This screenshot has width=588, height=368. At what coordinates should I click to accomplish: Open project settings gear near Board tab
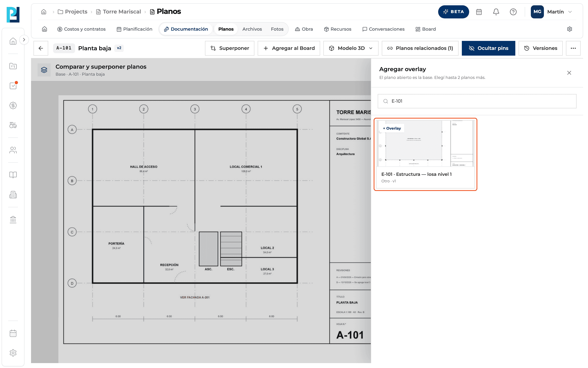click(x=569, y=29)
